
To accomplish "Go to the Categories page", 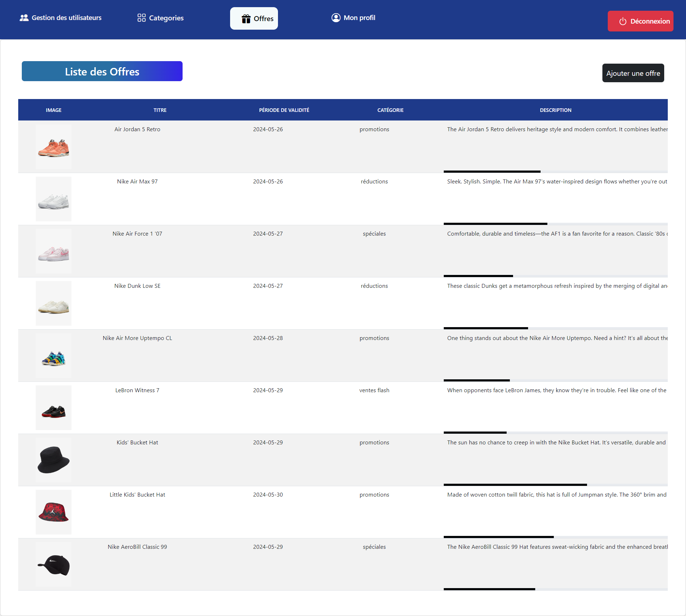I will point(160,18).
